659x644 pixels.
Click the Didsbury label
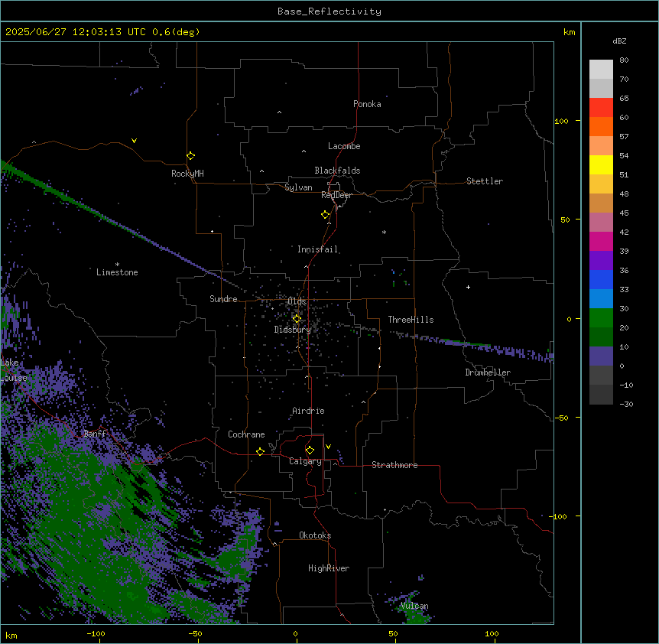[293, 330]
